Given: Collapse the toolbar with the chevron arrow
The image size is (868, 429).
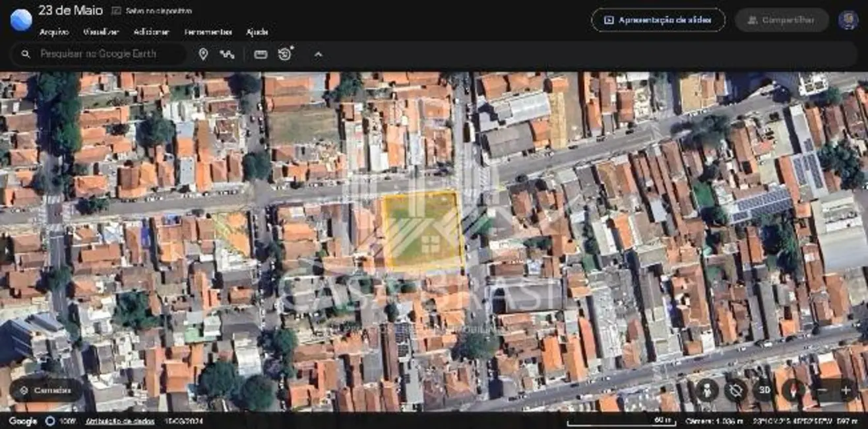Looking at the screenshot, I should point(318,54).
